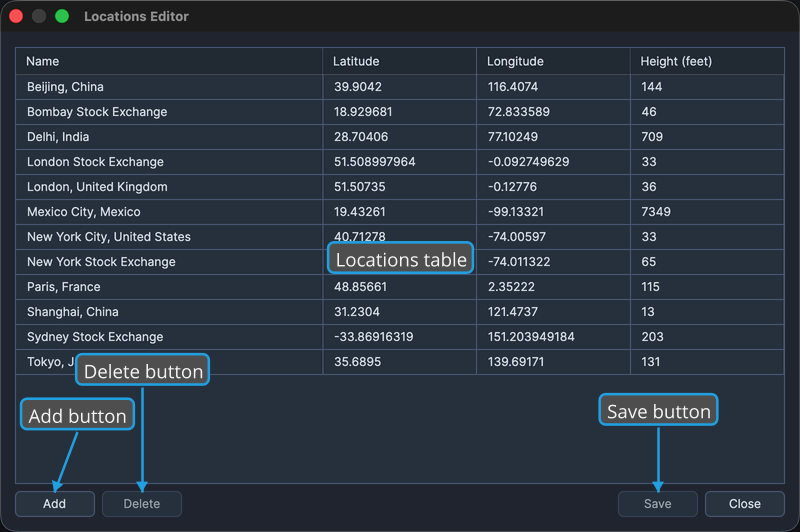Click the Close button at bottom
This screenshot has height=532, width=800.
click(x=745, y=504)
